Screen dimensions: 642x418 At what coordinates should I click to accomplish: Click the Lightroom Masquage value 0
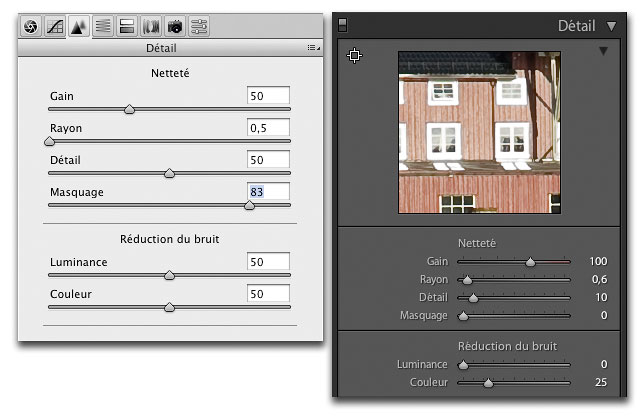coord(604,315)
